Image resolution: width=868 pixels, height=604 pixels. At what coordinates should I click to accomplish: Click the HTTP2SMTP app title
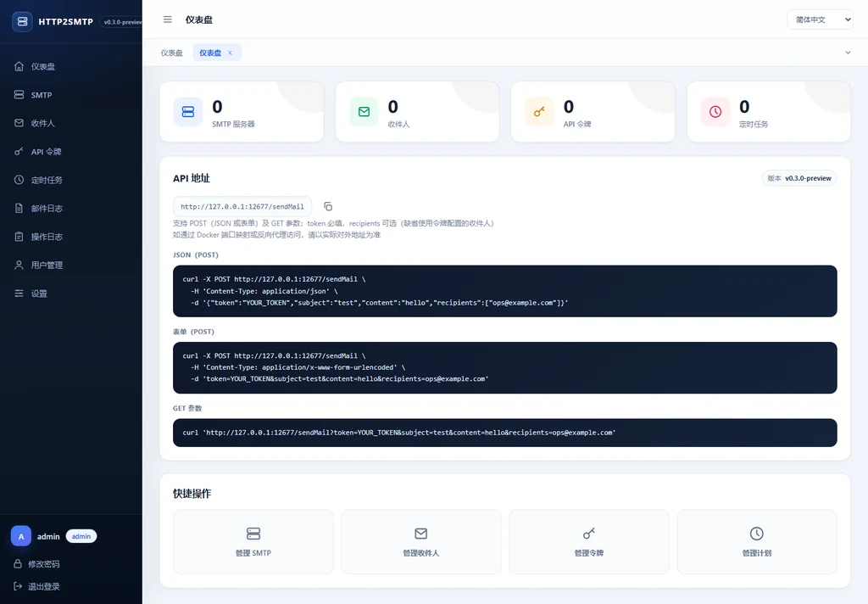[x=66, y=21]
